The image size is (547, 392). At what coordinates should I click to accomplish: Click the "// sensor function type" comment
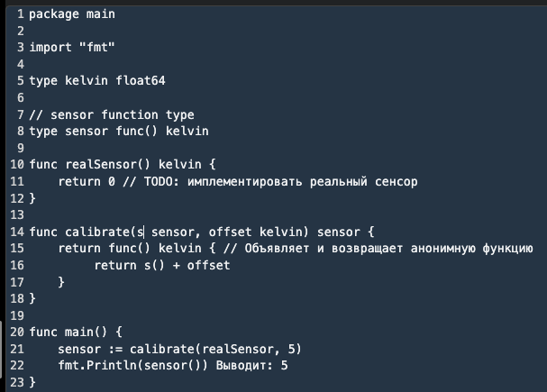(112, 114)
